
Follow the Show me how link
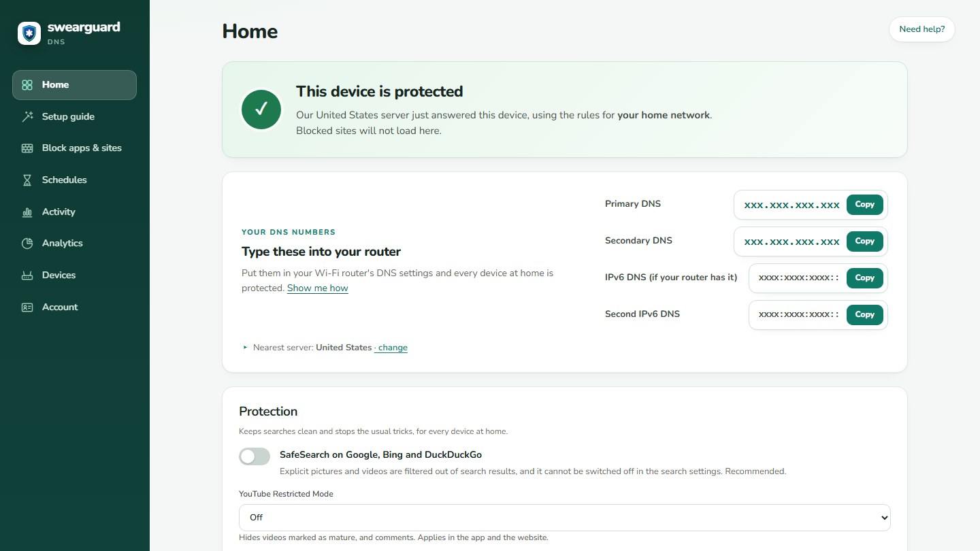point(317,288)
